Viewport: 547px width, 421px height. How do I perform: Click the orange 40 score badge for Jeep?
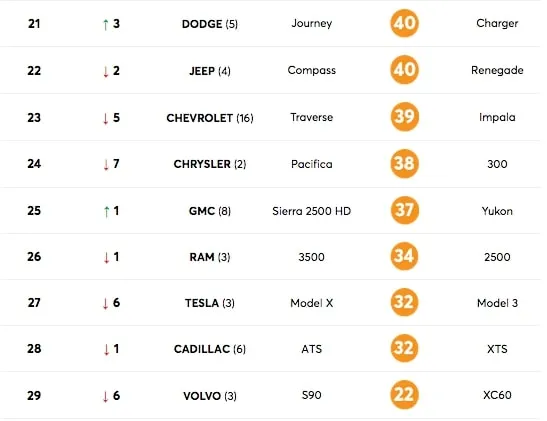coord(404,70)
